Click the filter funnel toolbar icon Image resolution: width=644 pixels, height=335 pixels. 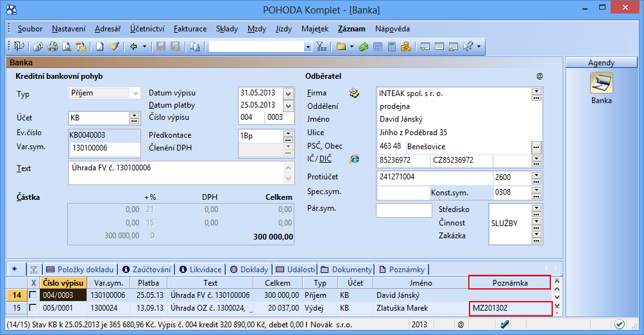coord(321,47)
